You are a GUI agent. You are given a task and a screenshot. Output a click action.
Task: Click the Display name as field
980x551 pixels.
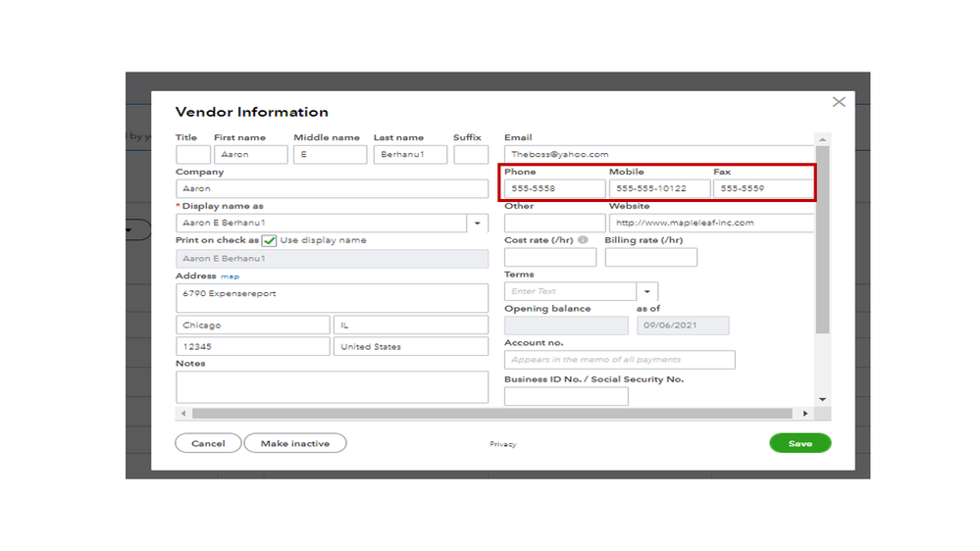(321, 223)
